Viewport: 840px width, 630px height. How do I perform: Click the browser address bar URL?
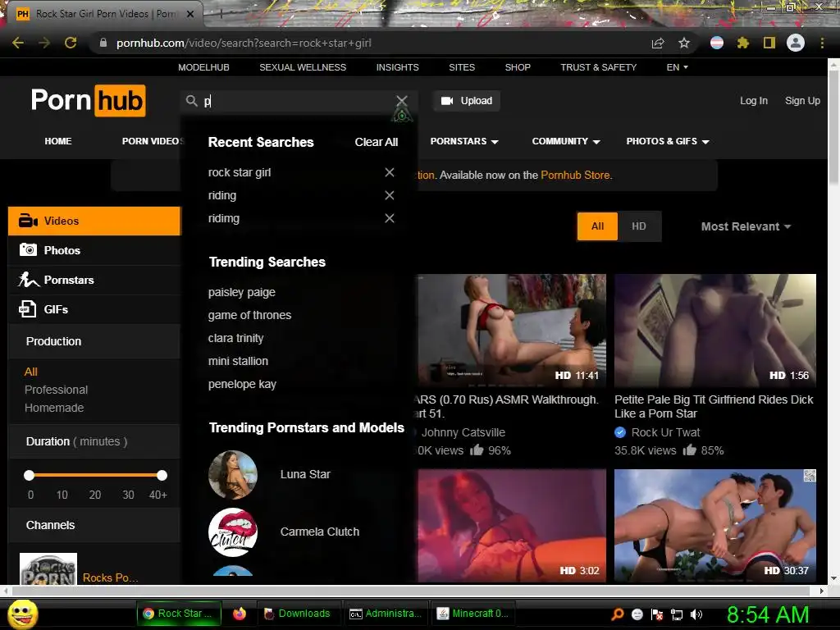click(x=244, y=43)
